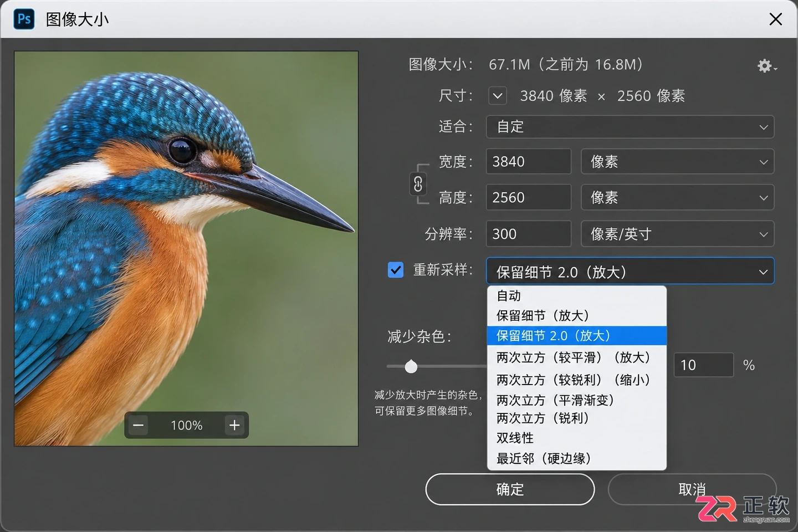Choose 两次立方（较锐利）（缩小）option
Screen dimensions: 798x532
click(577, 380)
